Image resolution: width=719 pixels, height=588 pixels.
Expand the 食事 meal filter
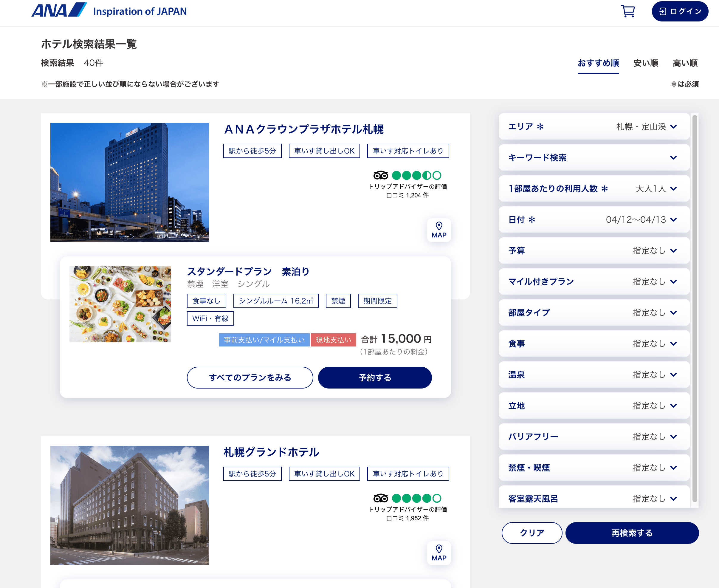[594, 344]
